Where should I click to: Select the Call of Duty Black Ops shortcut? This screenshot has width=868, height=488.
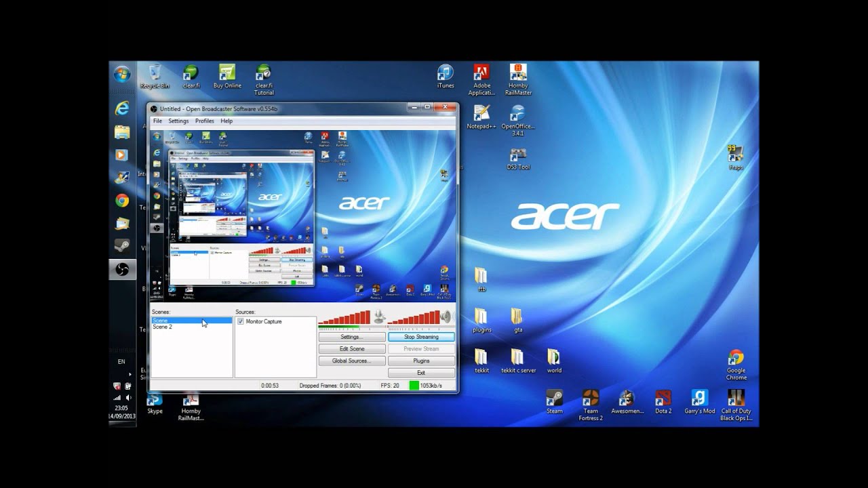(x=736, y=405)
